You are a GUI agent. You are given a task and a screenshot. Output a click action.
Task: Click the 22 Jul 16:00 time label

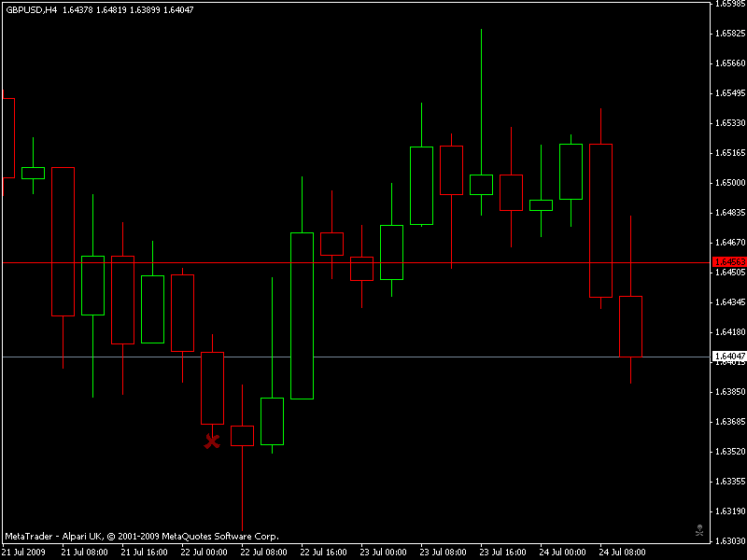[x=323, y=553]
